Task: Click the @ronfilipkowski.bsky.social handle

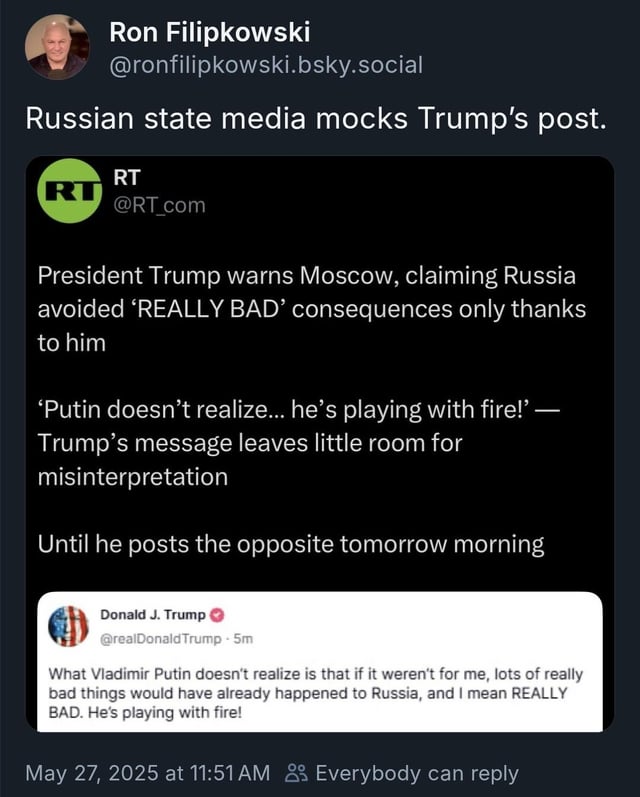Action: (265, 65)
